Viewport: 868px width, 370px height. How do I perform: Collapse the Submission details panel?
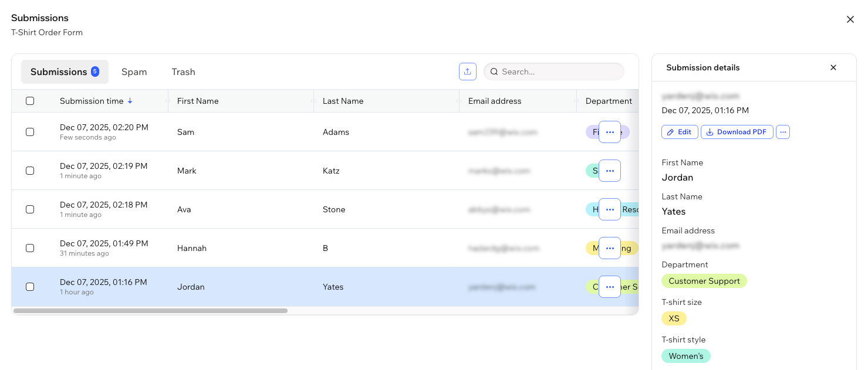pos(833,67)
